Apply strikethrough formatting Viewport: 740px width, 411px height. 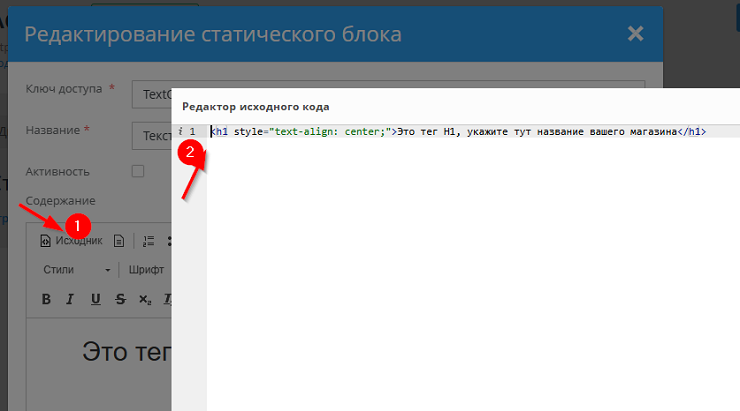pos(120,299)
